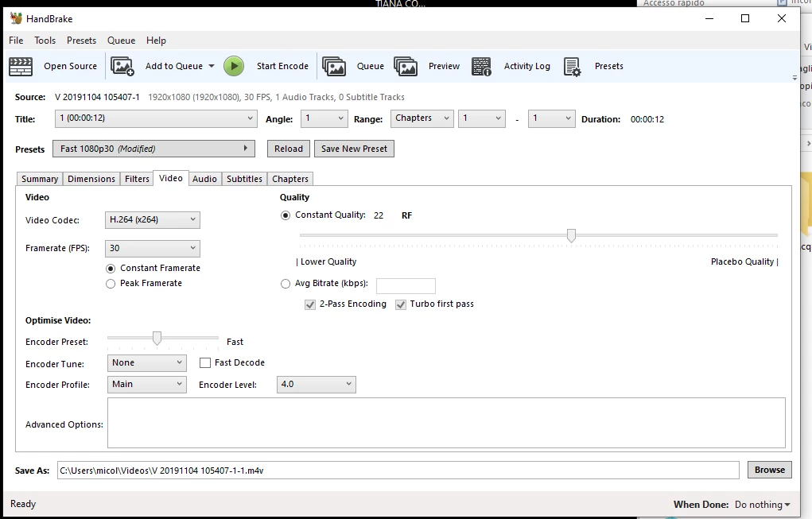
Task: Click in the Avg Bitrate input field
Action: click(406, 285)
